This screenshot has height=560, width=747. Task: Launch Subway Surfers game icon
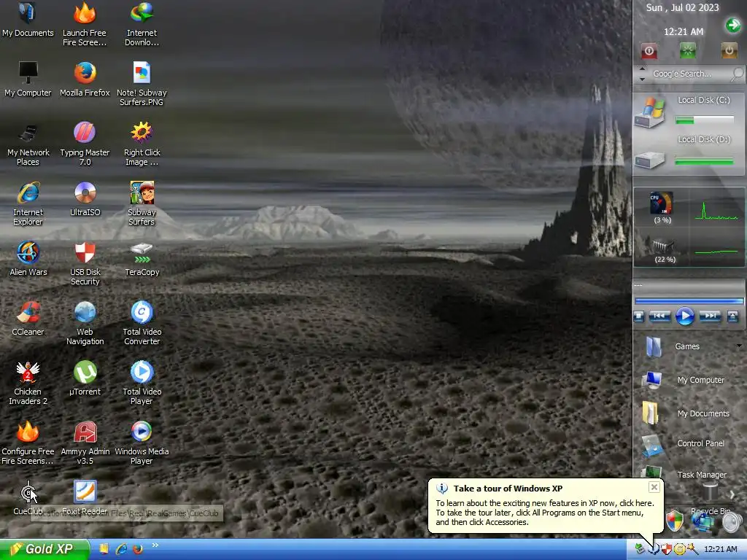pyautogui.click(x=142, y=204)
